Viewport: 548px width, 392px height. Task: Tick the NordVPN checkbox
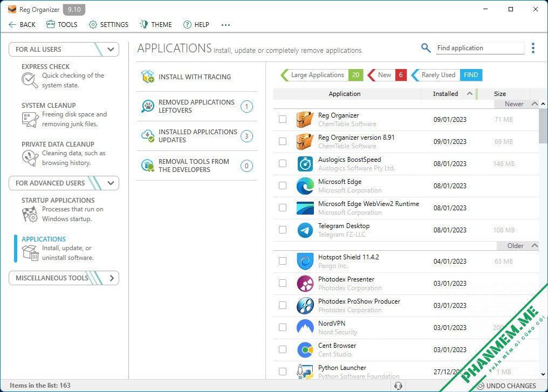click(283, 327)
